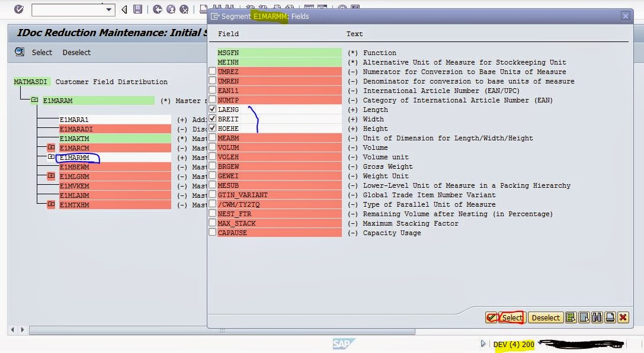644x353 pixels.
Task: Click the Cancel X circle icon
Action: click(184, 9)
